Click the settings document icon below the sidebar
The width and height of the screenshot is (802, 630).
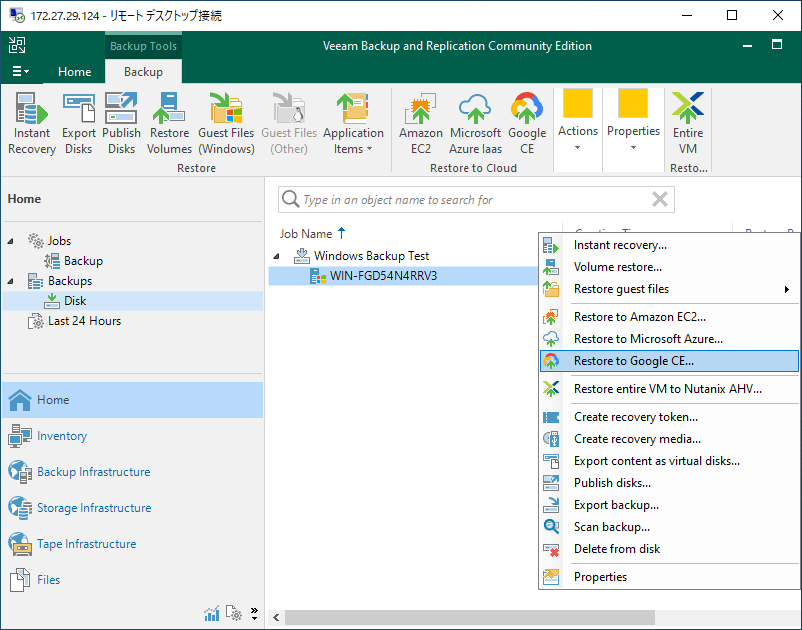[233, 613]
